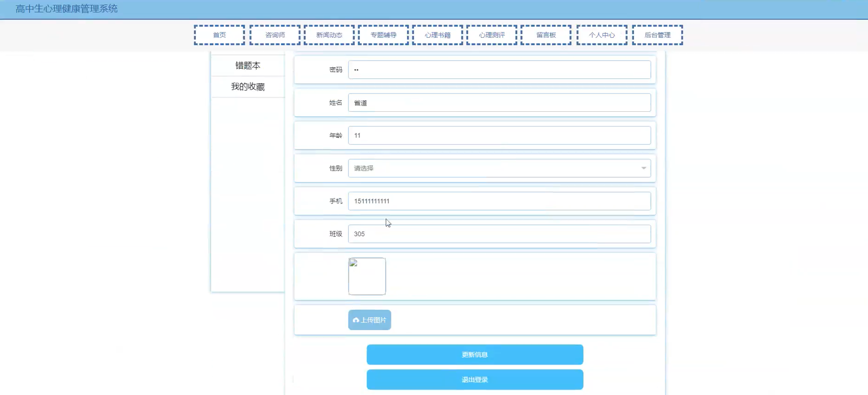Expand the 性别 dropdown
Image resolution: width=868 pixels, height=395 pixels.
tap(499, 168)
